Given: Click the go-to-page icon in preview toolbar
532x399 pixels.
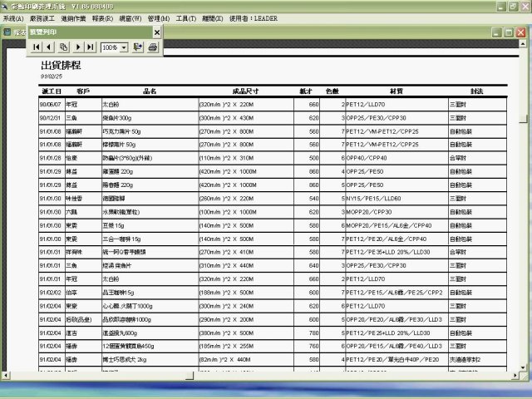Looking at the screenshot, I should coord(64,47).
